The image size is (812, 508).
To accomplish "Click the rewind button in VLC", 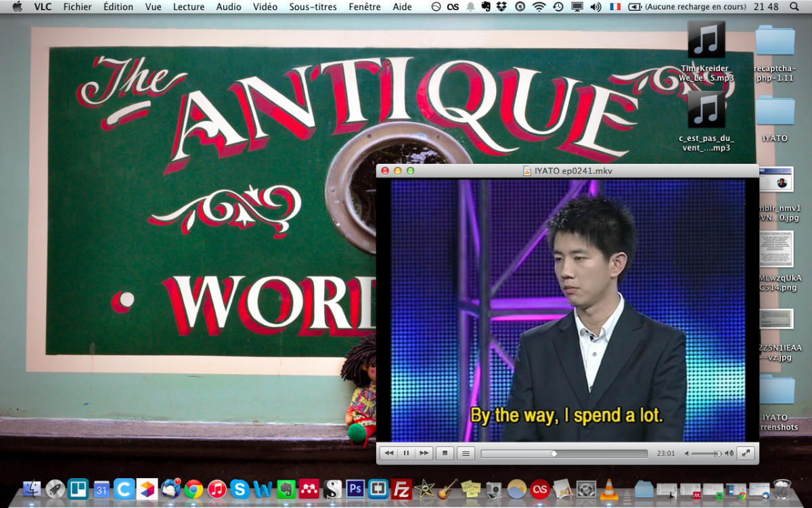I will [x=388, y=453].
